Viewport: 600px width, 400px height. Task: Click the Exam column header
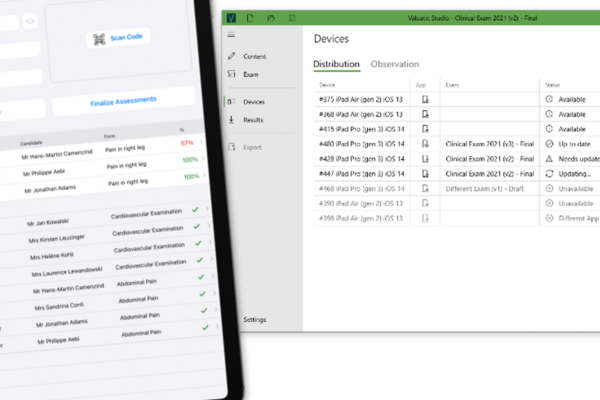452,85
